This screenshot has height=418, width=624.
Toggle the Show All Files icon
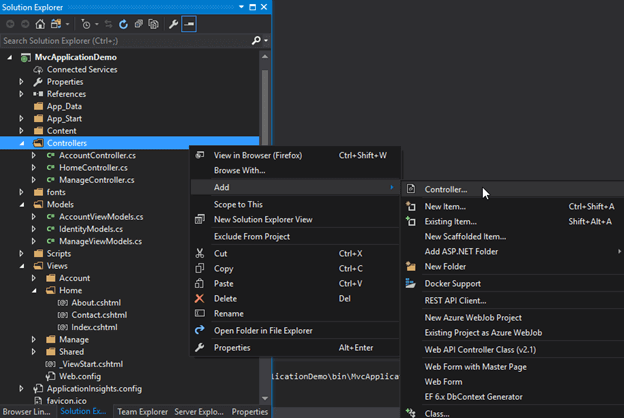click(x=154, y=23)
